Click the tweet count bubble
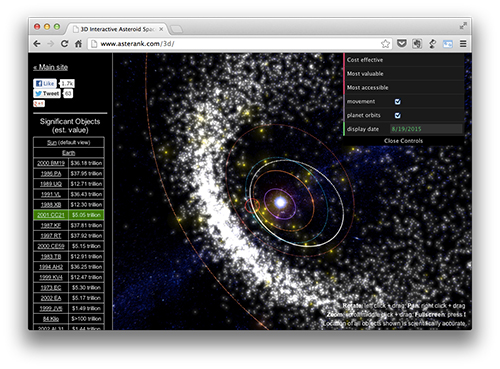 [68, 94]
